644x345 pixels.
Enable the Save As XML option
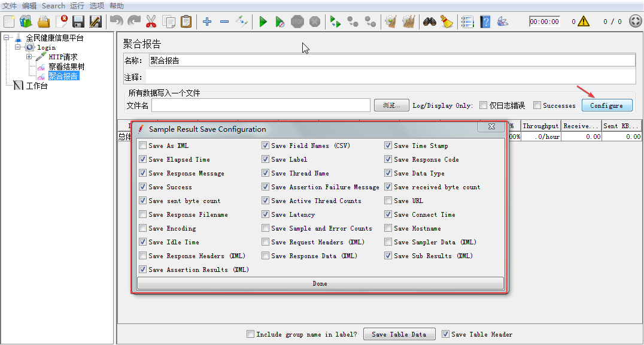pos(142,145)
